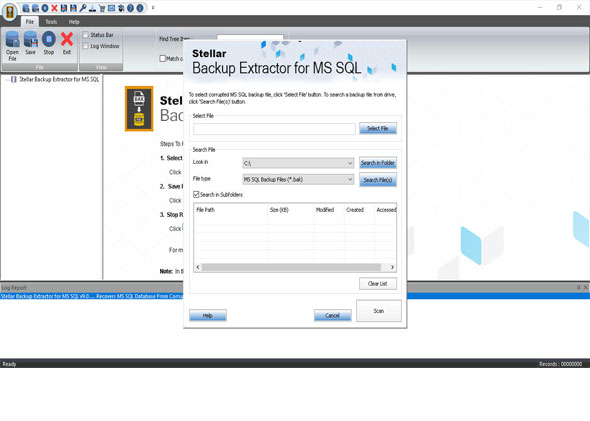Switch to the File ribbon tab
The image size is (590, 421).
tap(30, 22)
